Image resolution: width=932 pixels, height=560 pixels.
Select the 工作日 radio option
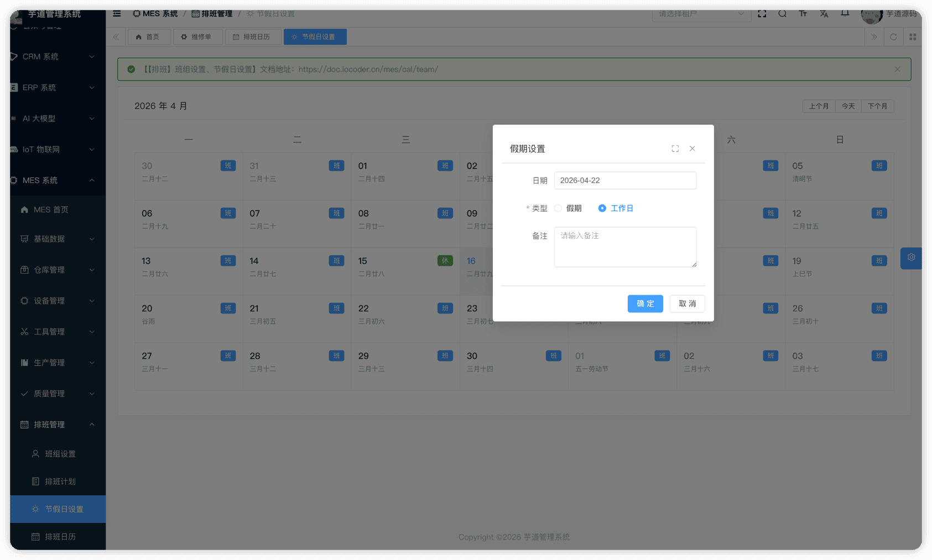[602, 208]
